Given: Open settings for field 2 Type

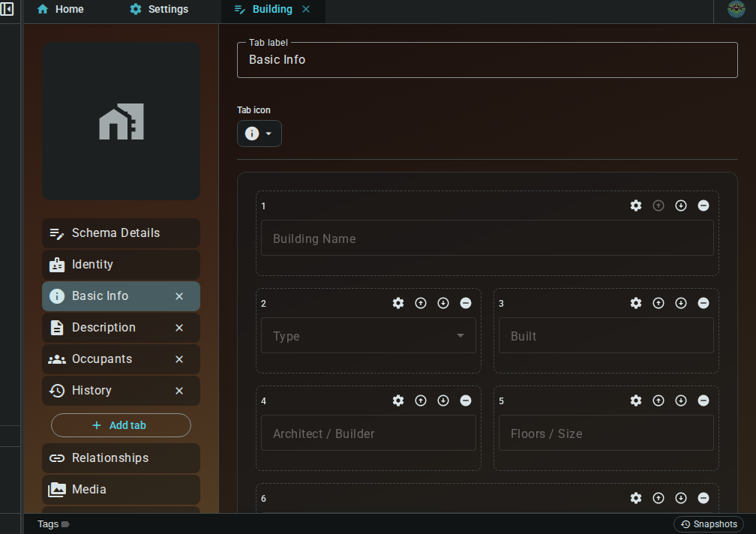Looking at the screenshot, I should (x=398, y=303).
